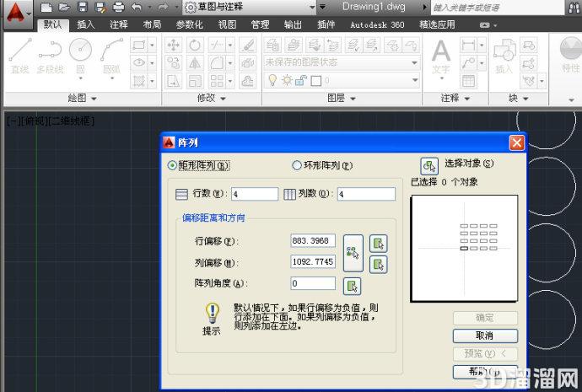The image size is (582, 392).
Task: Click the Preview (预览) button
Action: 485,353
